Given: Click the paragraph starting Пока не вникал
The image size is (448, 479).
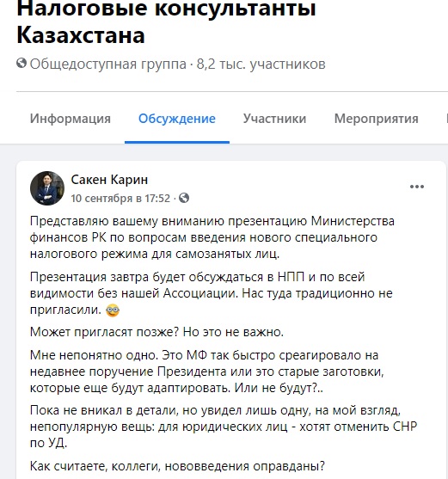Looking at the screenshot, I should tap(224, 427).
